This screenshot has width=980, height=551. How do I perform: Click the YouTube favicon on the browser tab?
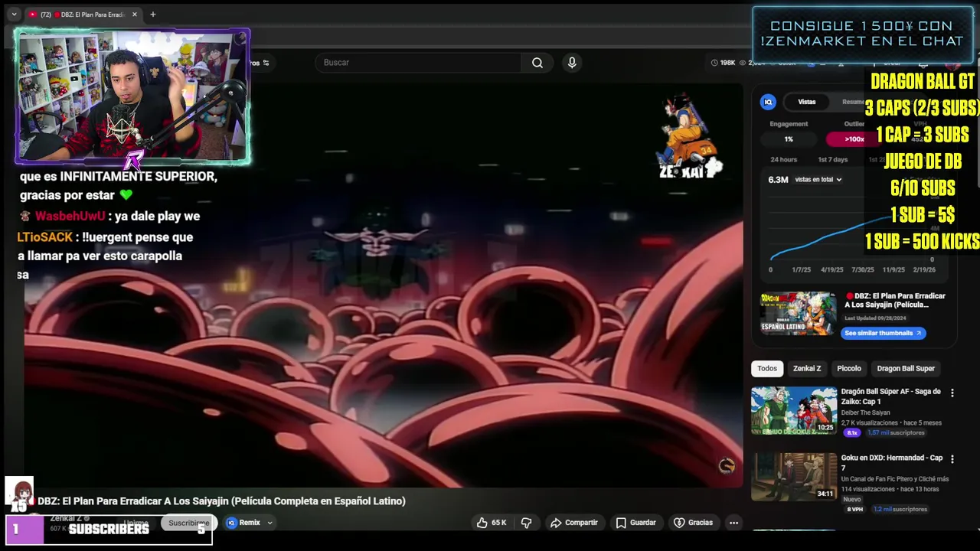[32, 15]
